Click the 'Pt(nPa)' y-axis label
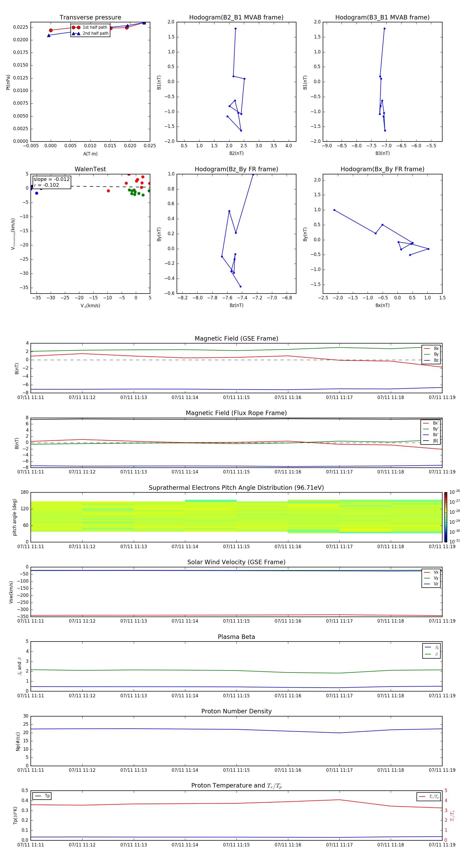This screenshot has width=473, height=868. click(x=8, y=82)
